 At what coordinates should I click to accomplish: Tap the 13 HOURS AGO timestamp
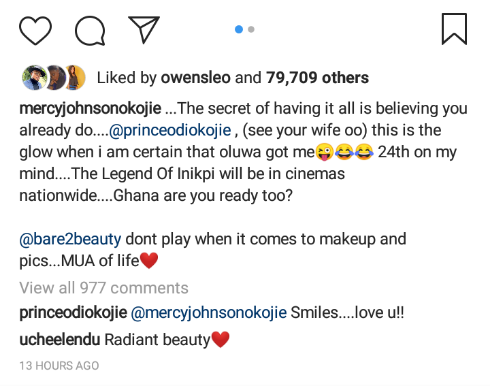coord(59,366)
